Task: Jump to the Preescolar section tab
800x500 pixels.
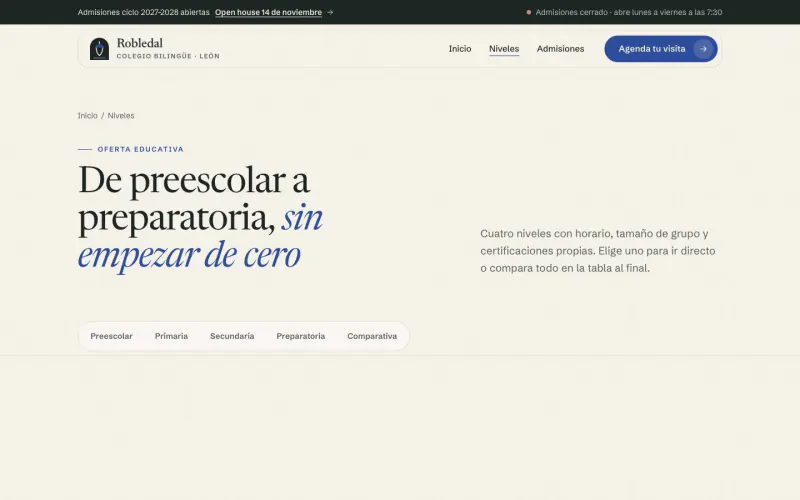Action: tap(111, 336)
